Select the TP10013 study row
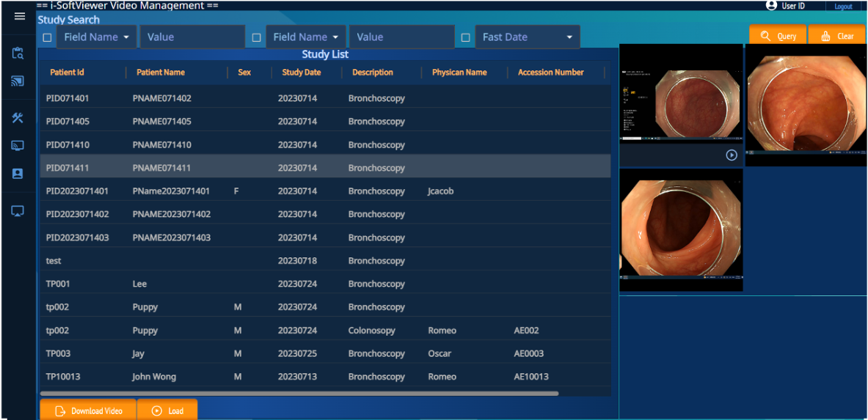The image size is (868, 420). coord(326,377)
